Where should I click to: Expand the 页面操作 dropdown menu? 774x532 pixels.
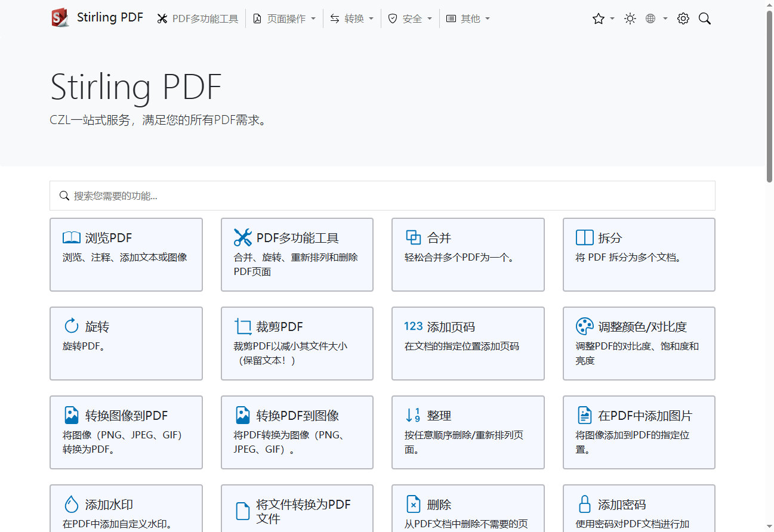coord(284,19)
